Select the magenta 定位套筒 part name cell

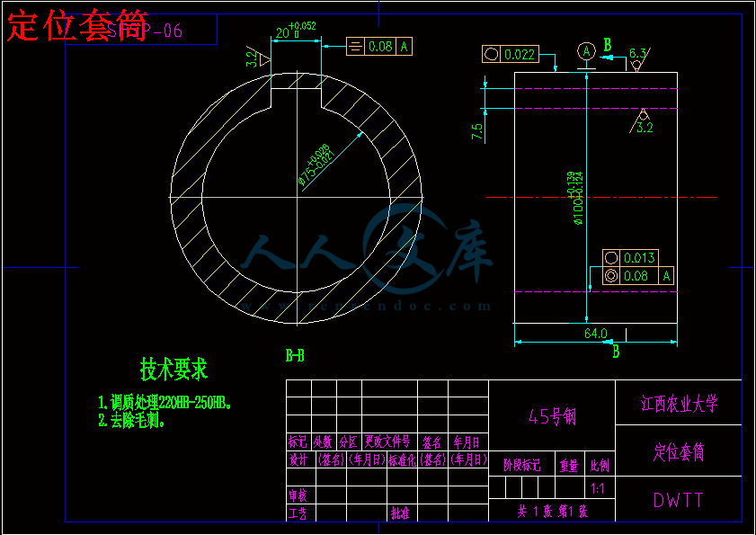pos(679,451)
